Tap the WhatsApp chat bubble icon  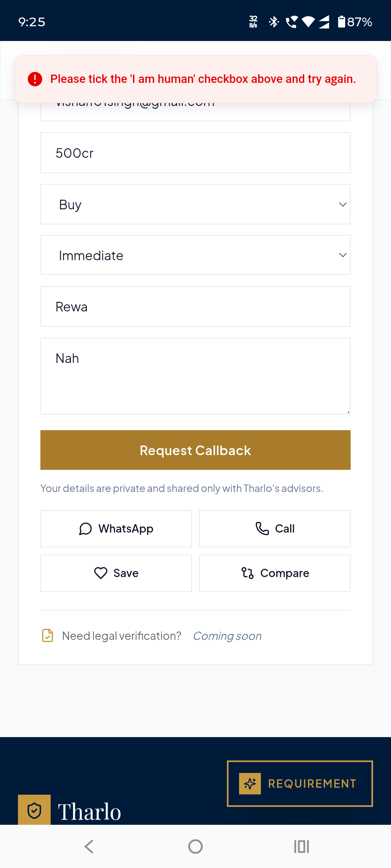(85, 529)
